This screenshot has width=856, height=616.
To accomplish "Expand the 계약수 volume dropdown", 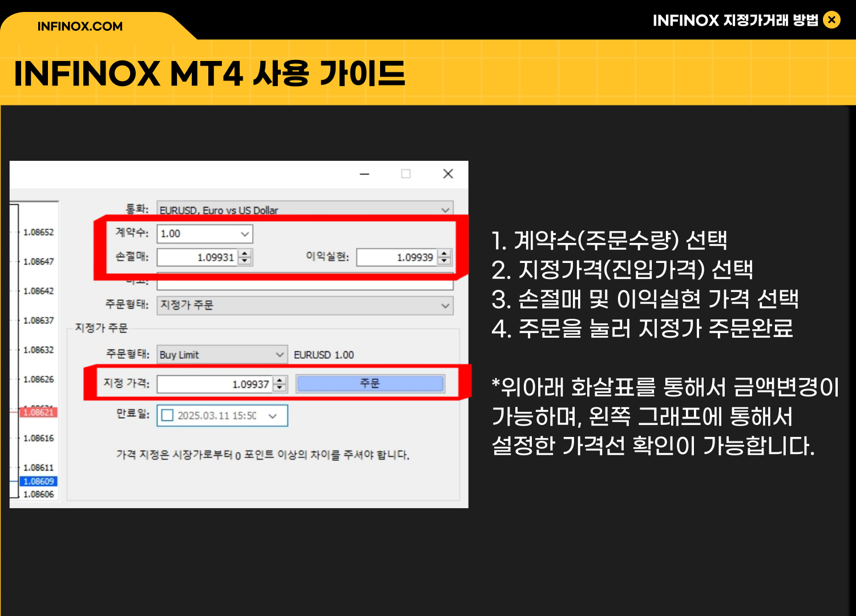I will click(245, 234).
